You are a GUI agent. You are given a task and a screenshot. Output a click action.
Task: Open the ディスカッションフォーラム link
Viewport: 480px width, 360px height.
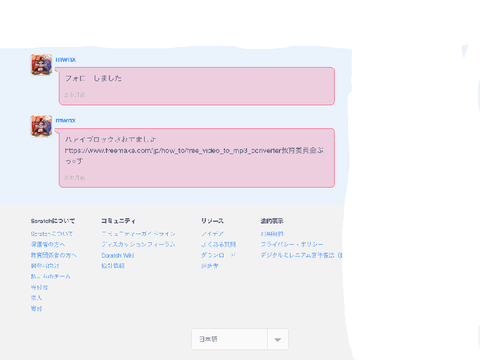138,244
